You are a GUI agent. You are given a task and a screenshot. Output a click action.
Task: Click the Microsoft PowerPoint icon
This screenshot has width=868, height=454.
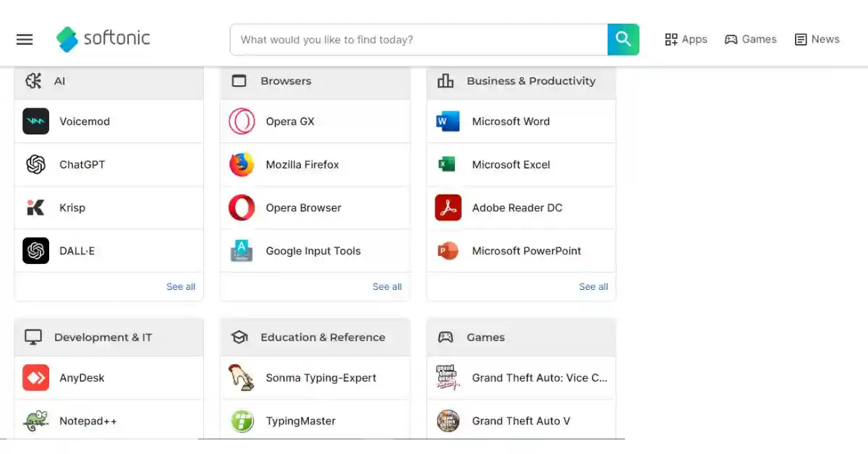[x=448, y=251]
